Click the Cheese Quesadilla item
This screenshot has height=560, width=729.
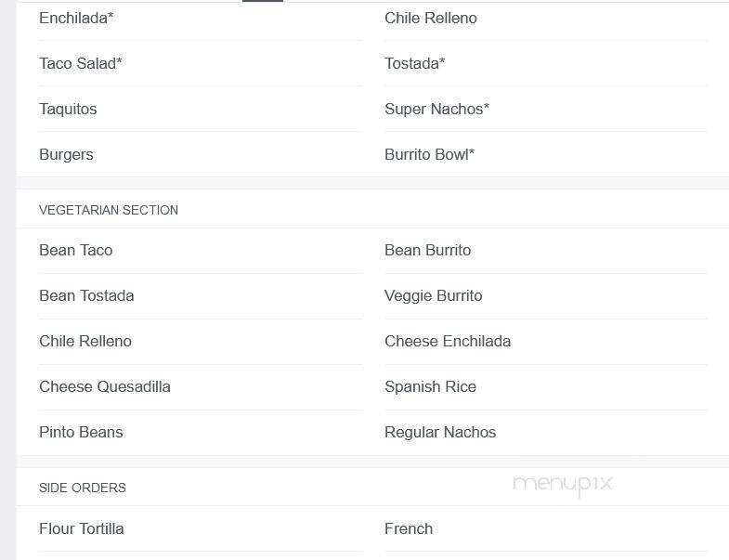tap(105, 387)
